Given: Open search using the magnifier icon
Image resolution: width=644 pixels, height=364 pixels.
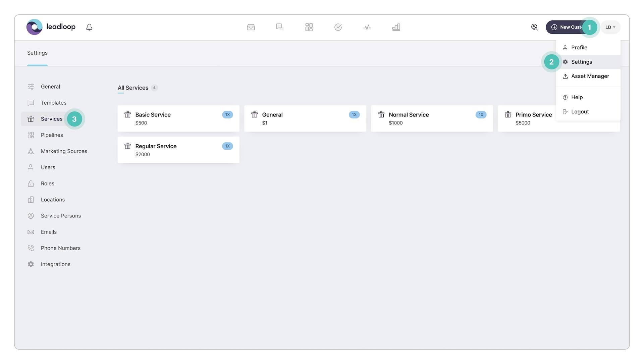Looking at the screenshot, I should (535, 27).
